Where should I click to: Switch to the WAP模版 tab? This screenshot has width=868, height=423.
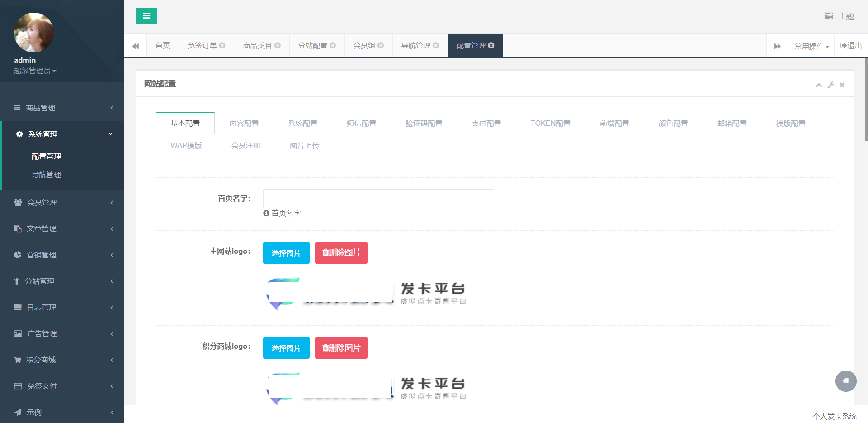click(x=186, y=145)
